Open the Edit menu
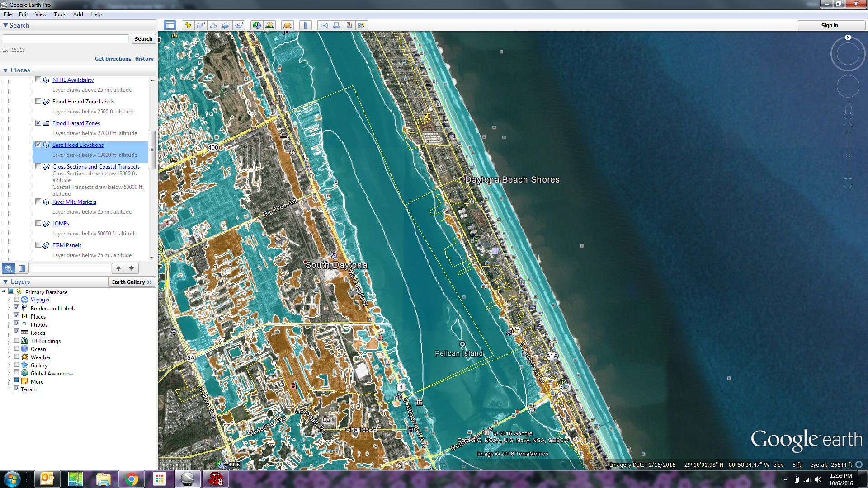The height and width of the screenshot is (488, 868). click(x=24, y=14)
